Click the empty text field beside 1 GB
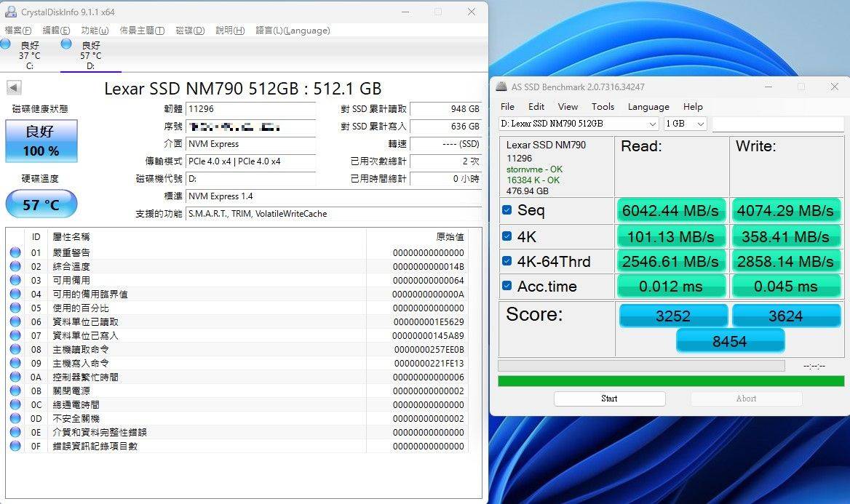 778,124
